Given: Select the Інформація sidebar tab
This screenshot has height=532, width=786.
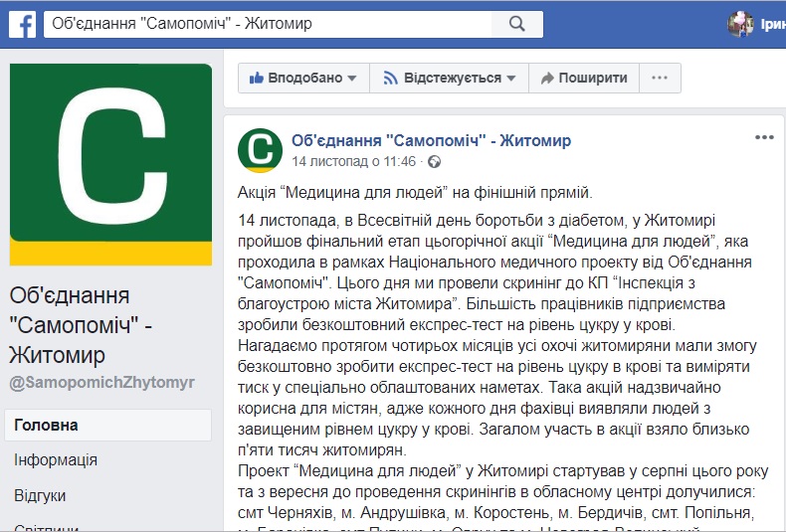Looking at the screenshot, I should [x=56, y=459].
